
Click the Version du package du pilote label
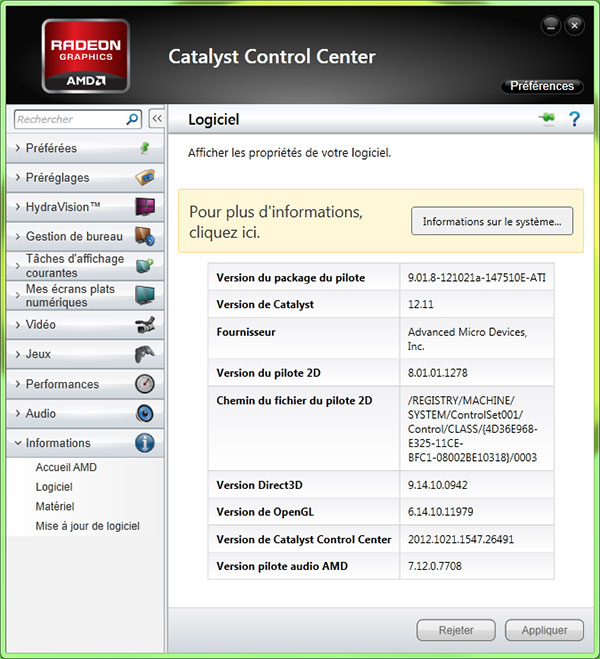(x=291, y=277)
